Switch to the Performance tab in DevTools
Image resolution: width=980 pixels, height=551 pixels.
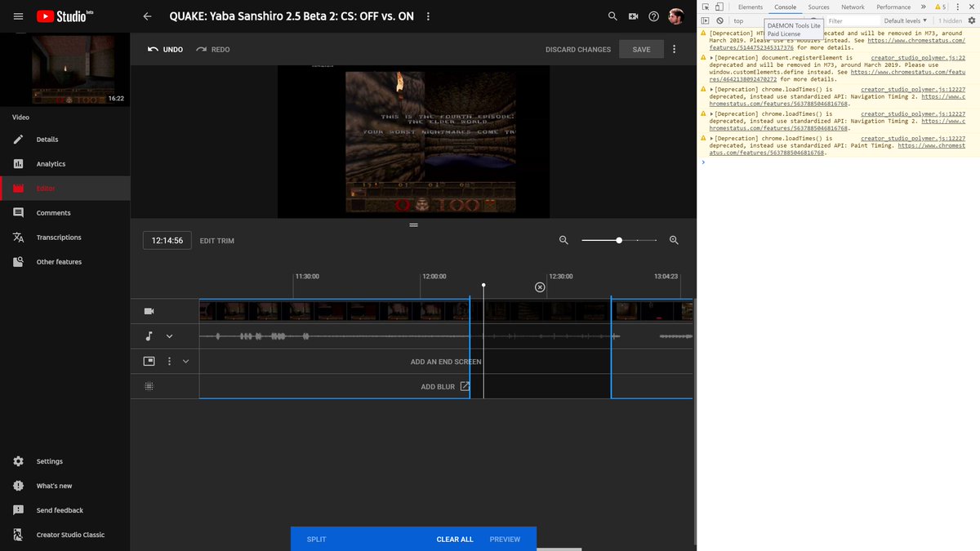[893, 7]
